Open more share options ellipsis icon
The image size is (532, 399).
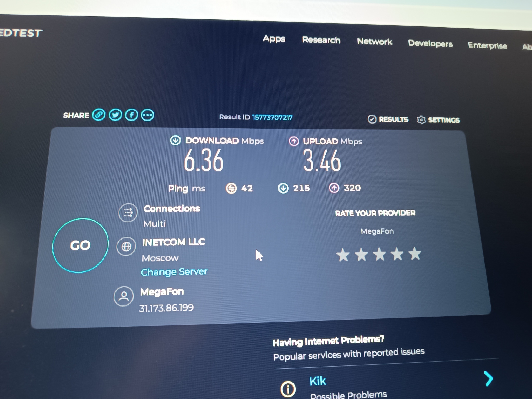[148, 115]
